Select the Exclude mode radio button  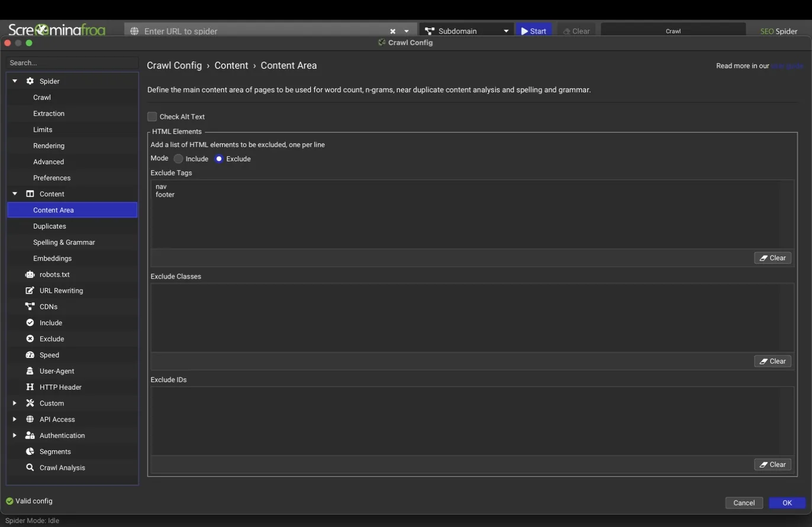[x=219, y=159]
